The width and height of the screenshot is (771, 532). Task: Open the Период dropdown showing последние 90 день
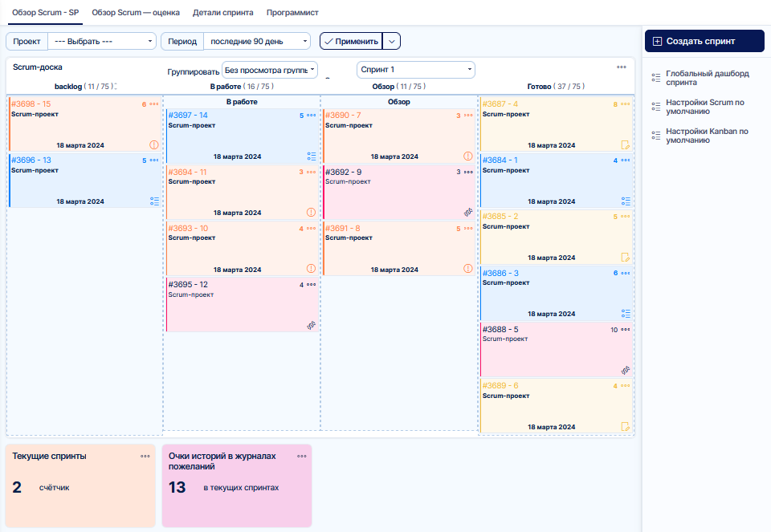[257, 41]
